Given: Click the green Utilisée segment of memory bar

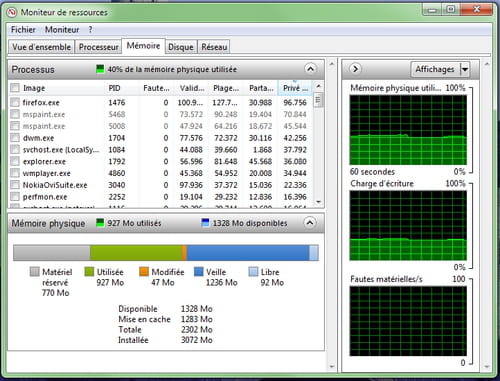Looking at the screenshot, I should (x=136, y=253).
